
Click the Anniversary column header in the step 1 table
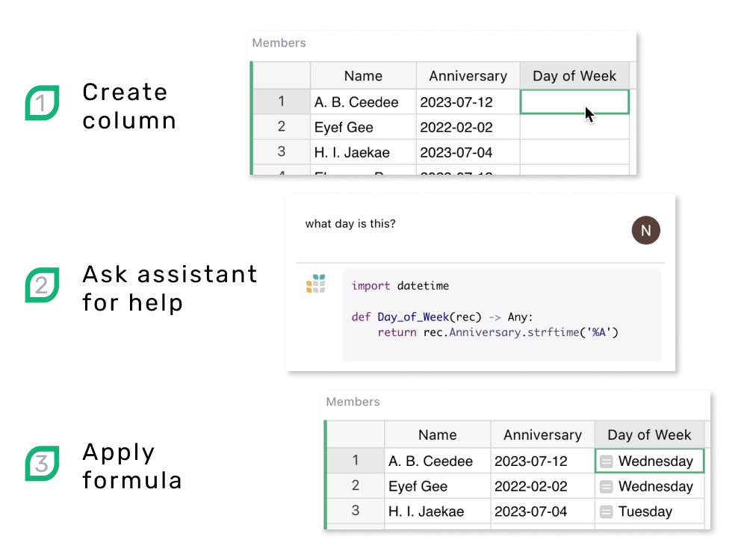(x=468, y=75)
